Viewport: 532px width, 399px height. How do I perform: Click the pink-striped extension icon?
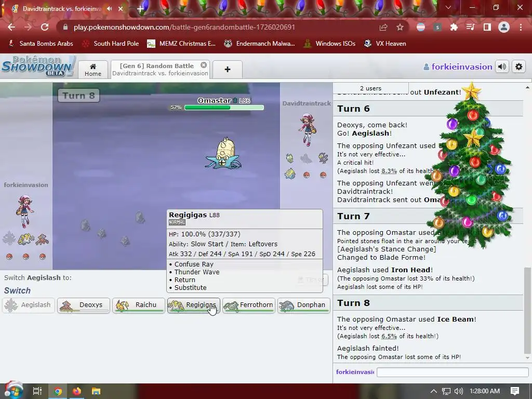(421, 27)
